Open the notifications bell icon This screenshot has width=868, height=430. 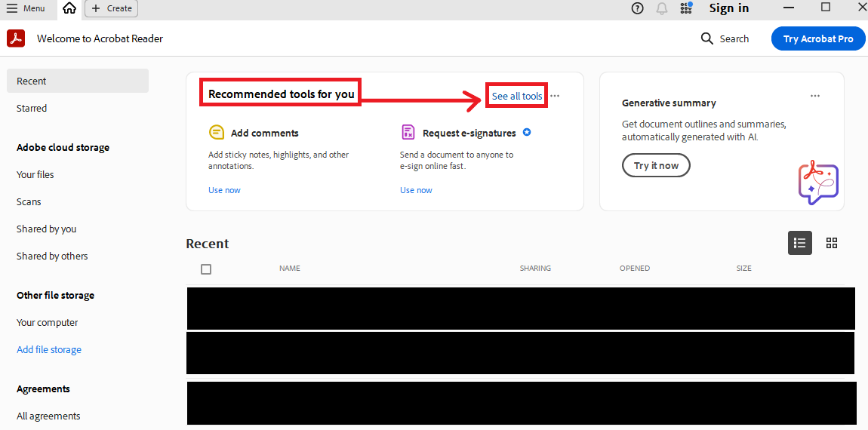[x=661, y=8]
